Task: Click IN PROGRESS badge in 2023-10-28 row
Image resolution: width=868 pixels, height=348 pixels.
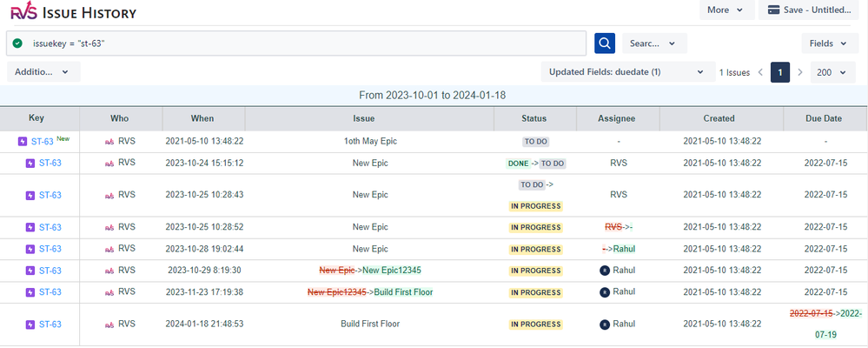Action: point(536,250)
